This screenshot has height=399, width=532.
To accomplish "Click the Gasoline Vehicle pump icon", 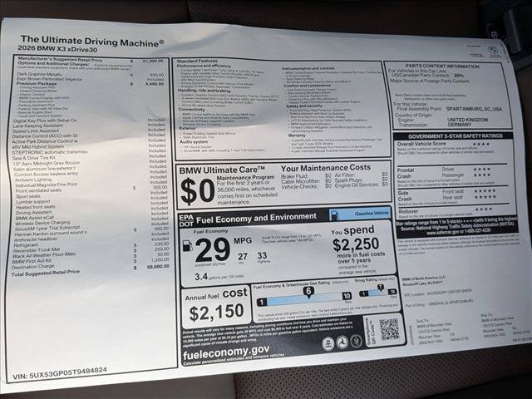I will [334, 215].
